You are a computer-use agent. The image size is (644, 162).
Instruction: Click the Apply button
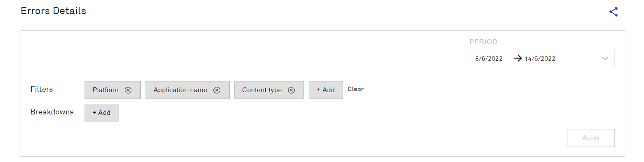[x=591, y=138]
